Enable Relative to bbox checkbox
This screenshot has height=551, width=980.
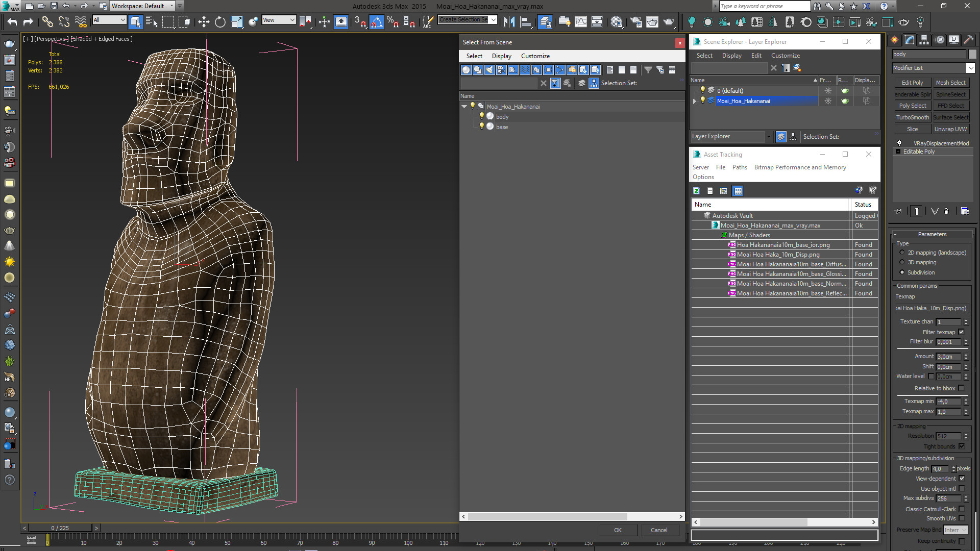click(962, 388)
